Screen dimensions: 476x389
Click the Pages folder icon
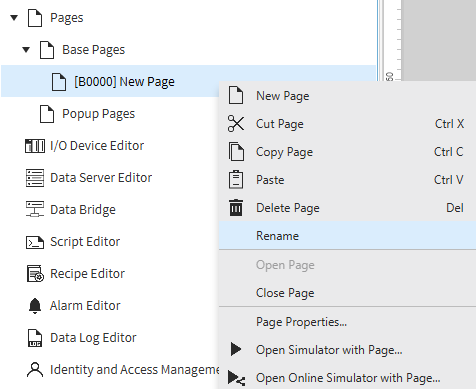pos(35,18)
